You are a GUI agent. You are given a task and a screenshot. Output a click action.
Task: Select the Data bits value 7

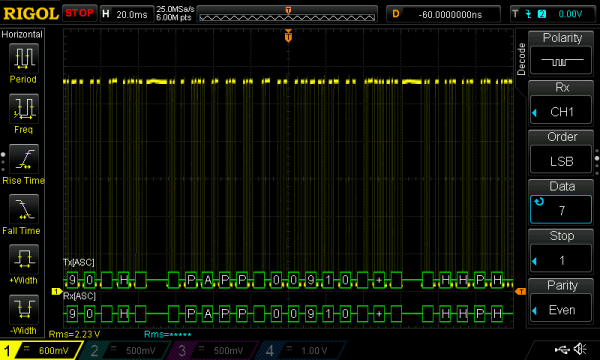[x=561, y=210]
